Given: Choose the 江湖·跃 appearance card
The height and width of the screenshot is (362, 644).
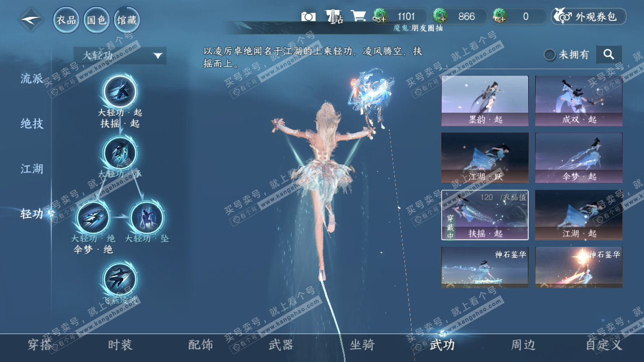Looking at the screenshot, I should click(x=485, y=158).
